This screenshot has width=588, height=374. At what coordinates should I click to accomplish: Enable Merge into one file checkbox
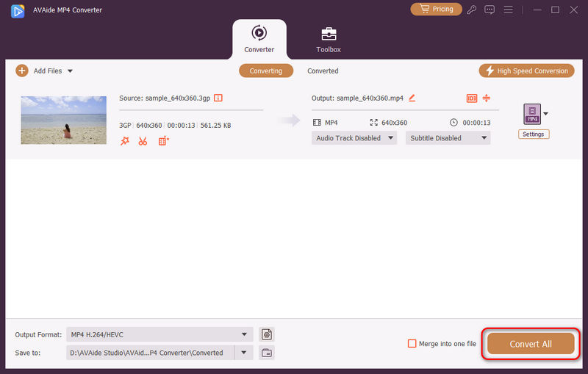[412, 343]
